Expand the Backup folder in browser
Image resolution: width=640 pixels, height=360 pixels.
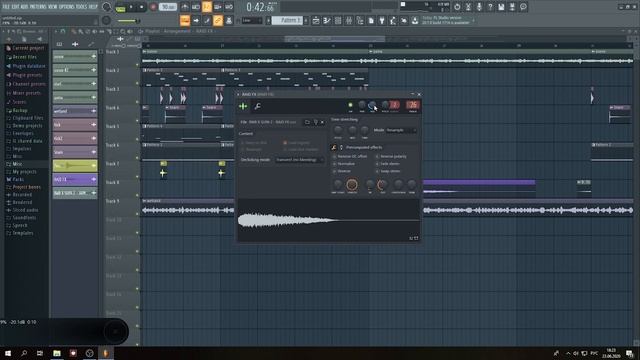17,110
